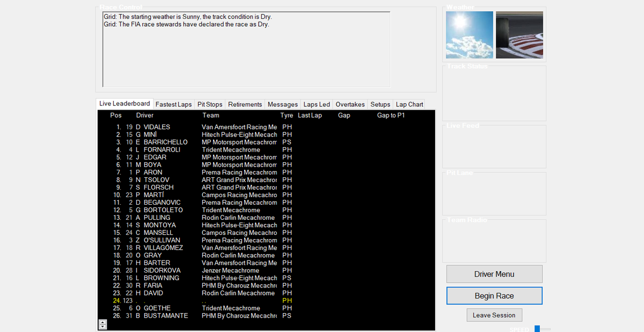Select driver P ARON row
644x332 pixels.
pos(266,172)
